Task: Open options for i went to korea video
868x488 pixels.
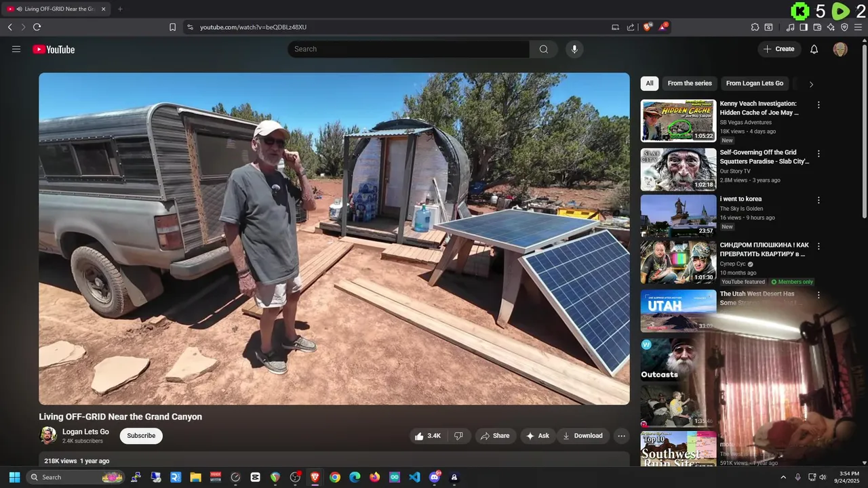Action: pos(818,201)
